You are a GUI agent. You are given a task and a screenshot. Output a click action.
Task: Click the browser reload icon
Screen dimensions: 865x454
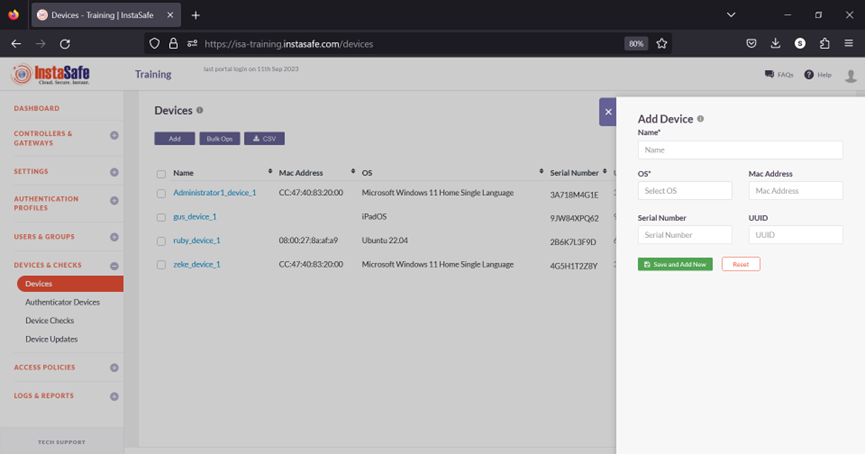(65, 44)
